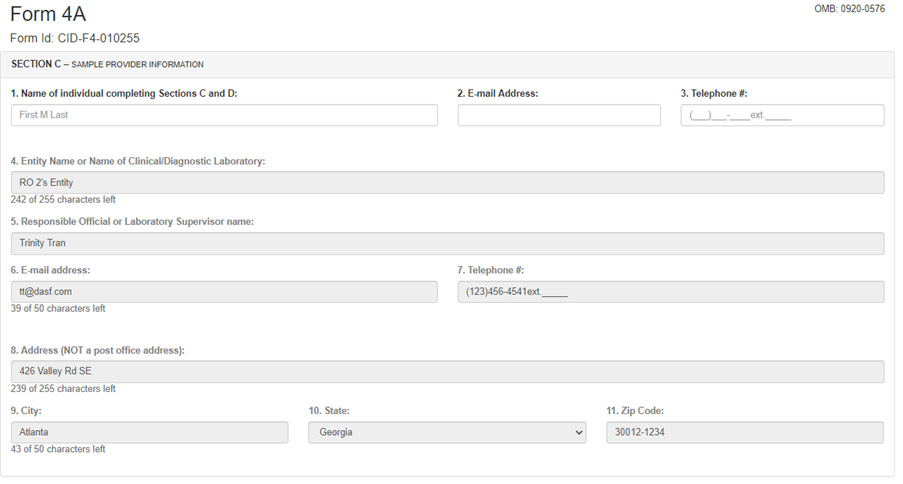Open the Georgia state dropdown

pyautogui.click(x=447, y=433)
